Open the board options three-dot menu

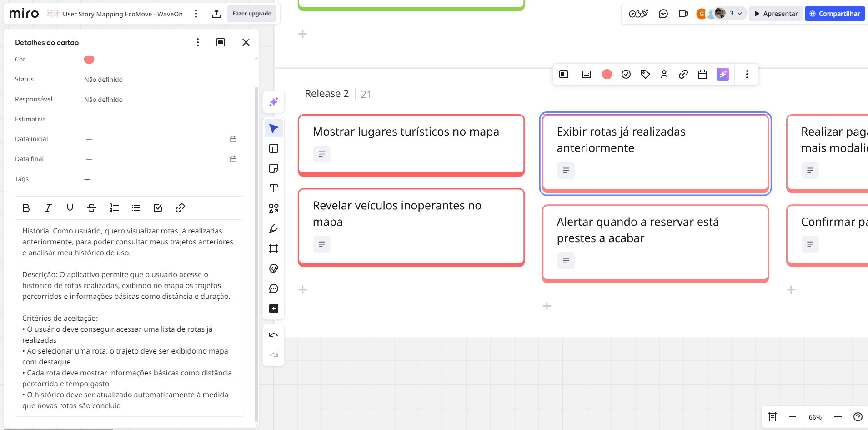pyautogui.click(x=196, y=14)
